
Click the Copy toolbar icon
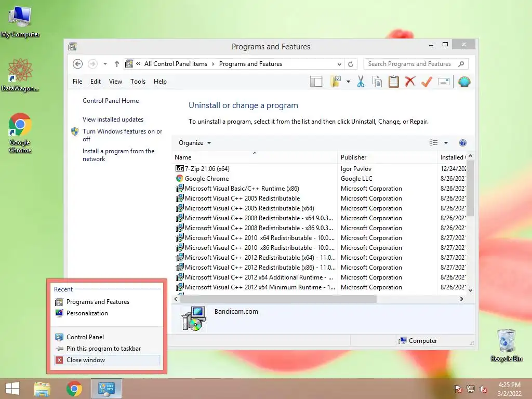[x=377, y=82]
